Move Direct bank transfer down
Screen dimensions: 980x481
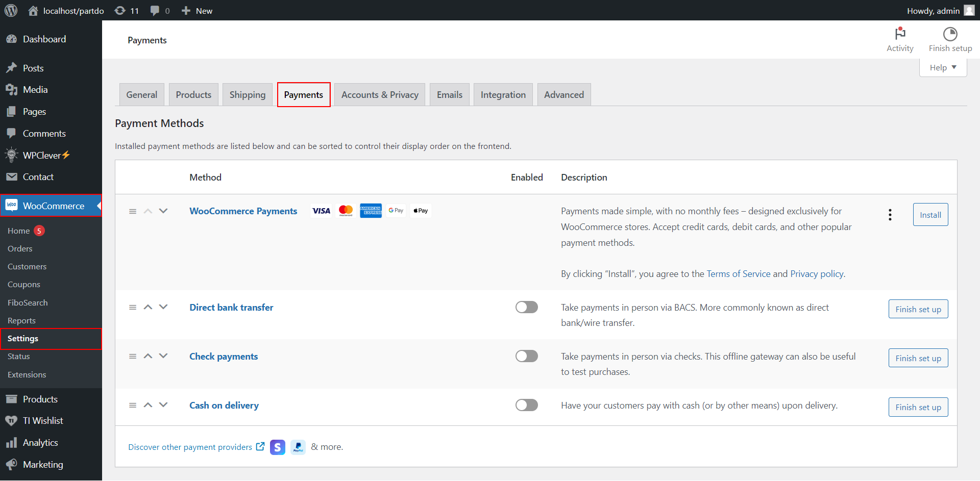(x=163, y=307)
